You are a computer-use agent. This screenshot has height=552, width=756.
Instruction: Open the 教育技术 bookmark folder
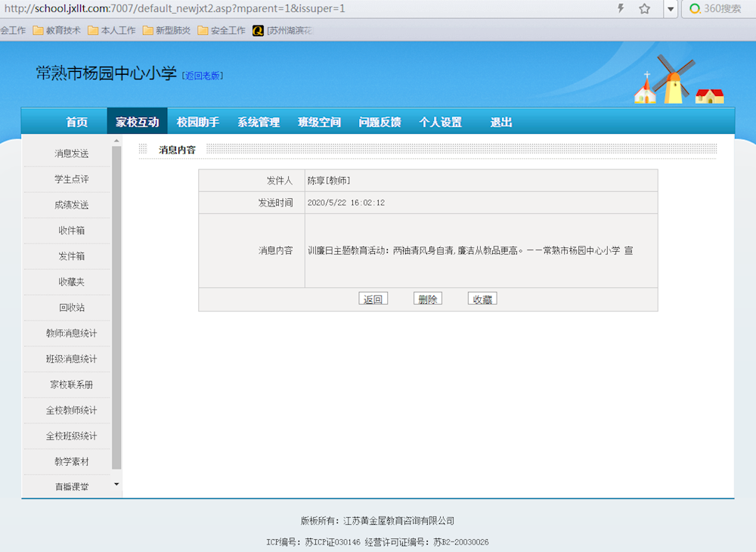57,30
